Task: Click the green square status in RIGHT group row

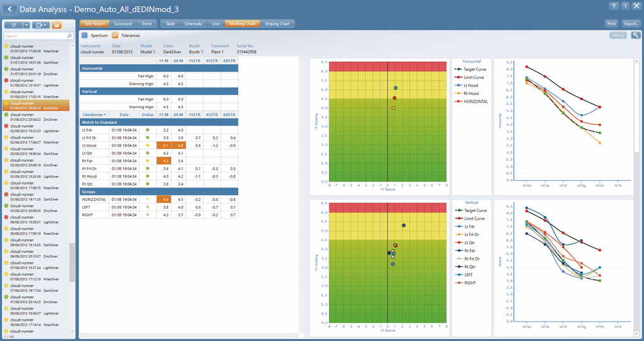Action: (148, 215)
